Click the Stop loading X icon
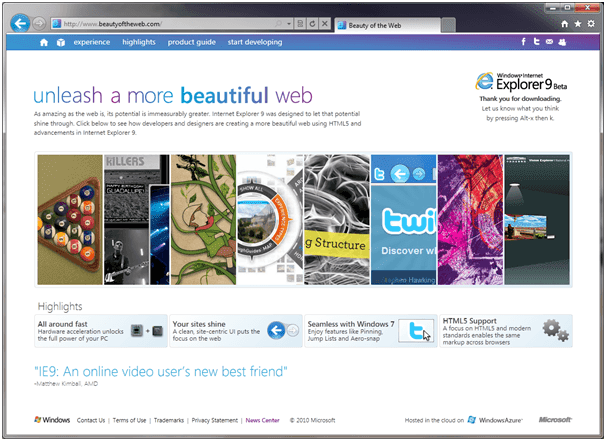Image resolution: width=606 pixels, height=441 pixels. pos(325,24)
